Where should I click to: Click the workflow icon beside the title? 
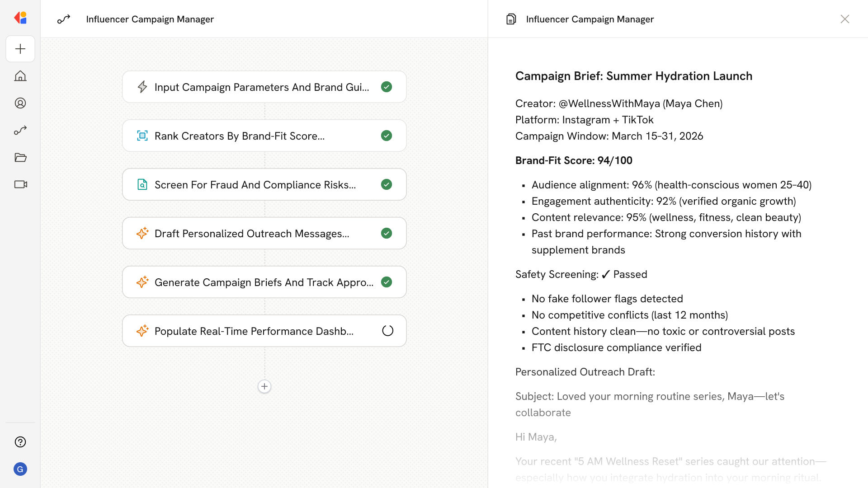64,19
